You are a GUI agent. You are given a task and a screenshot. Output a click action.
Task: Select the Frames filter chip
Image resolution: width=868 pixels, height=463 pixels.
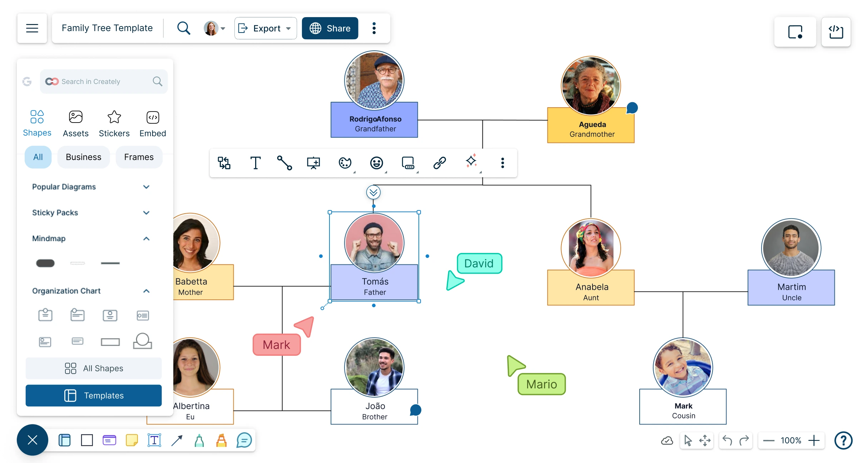click(139, 157)
